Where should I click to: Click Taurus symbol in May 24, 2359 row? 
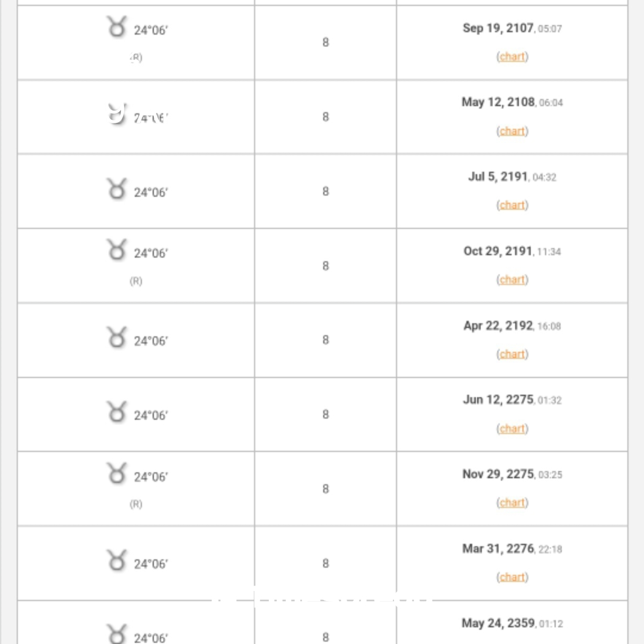[117, 634]
